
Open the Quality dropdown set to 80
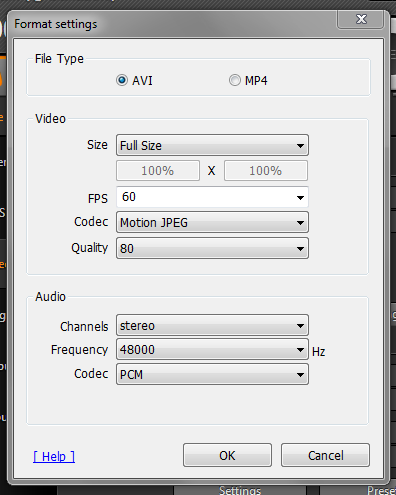click(x=212, y=248)
